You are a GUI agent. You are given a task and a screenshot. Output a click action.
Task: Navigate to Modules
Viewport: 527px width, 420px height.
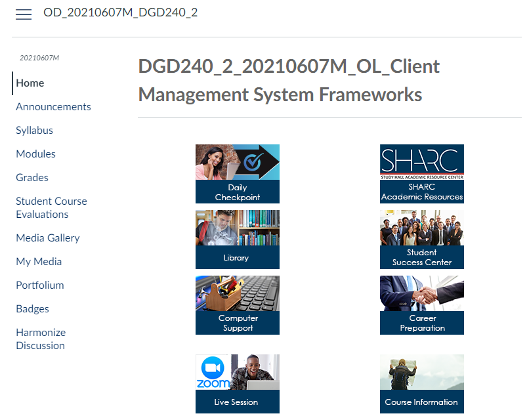35,154
